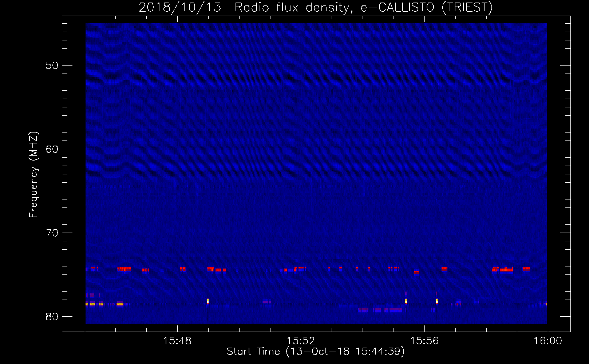Viewport: 589px width, 364px height.
Task: Click the "16:00" time tick label
Action: tap(548, 341)
